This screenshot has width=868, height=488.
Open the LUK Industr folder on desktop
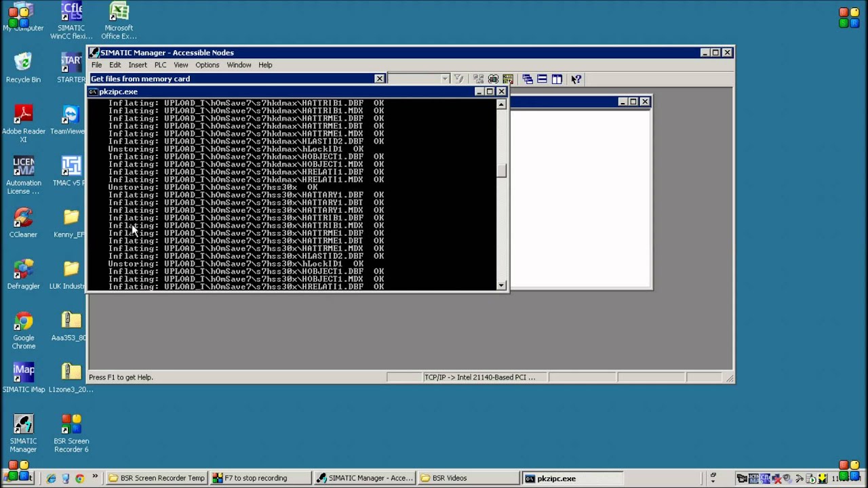tap(70, 274)
